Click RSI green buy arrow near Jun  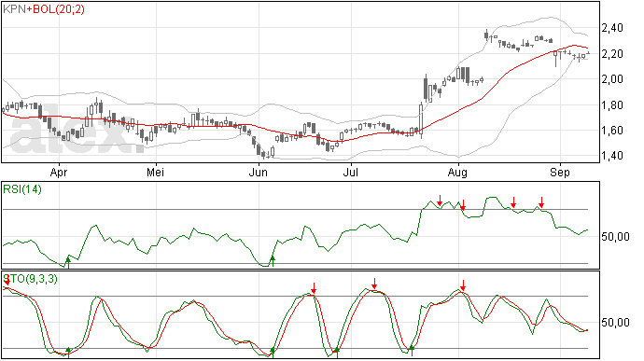pyautogui.click(x=272, y=260)
